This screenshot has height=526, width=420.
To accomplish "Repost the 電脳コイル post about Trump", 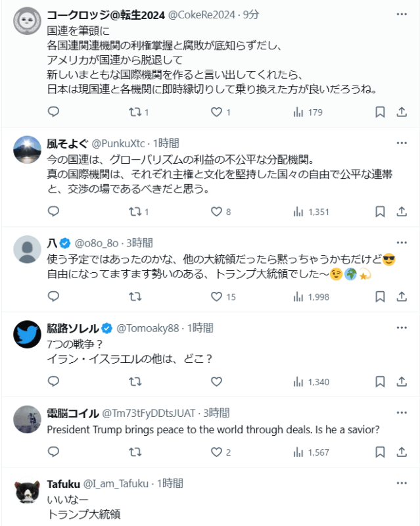I will click(135, 452).
